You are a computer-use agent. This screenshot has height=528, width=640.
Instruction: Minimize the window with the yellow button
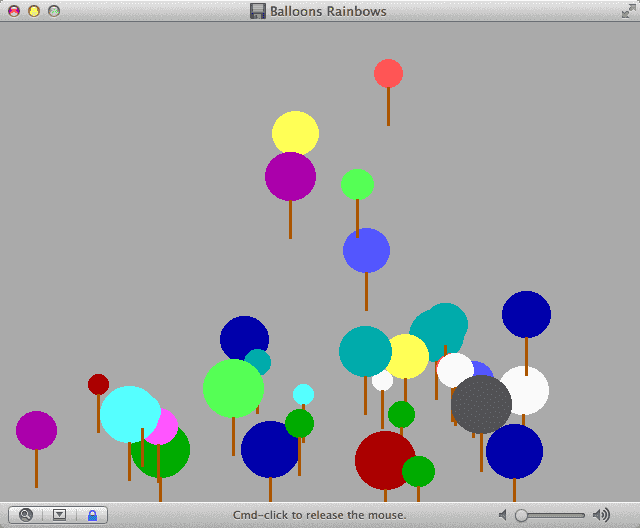click(x=34, y=11)
